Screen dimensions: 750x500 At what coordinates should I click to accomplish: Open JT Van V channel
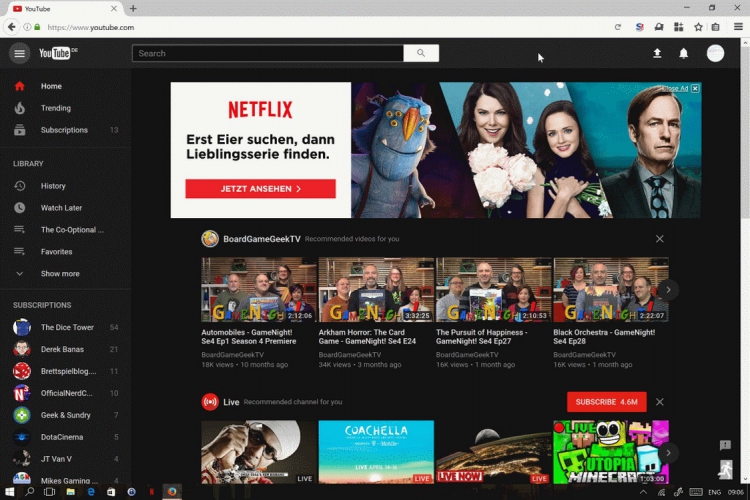tap(66, 459)
